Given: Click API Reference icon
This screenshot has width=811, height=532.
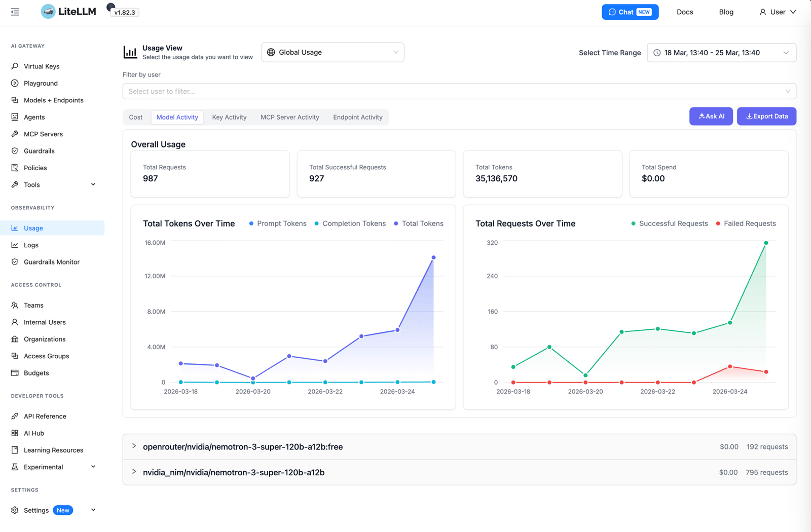Looking at the screenshot, I should coord(15,416).
